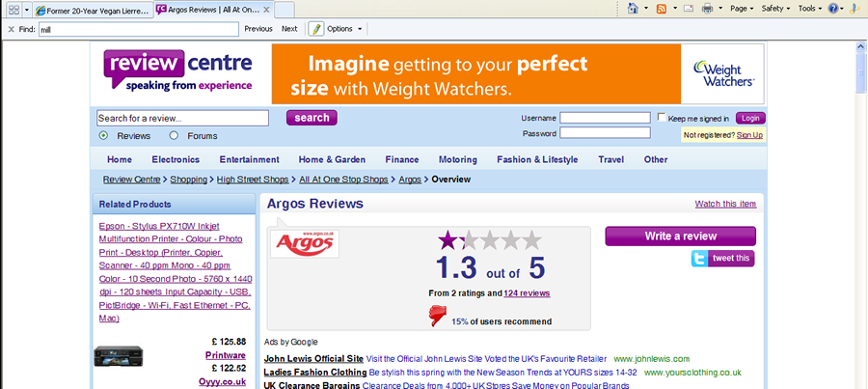This screenshot has height=389, width=868.
Task: Go to Next find match
Action: coord(289,29)
